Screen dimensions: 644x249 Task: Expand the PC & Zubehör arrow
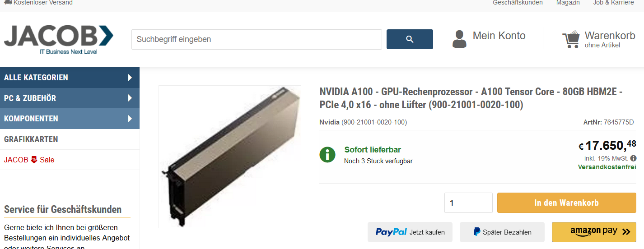(x=130, y=98)
